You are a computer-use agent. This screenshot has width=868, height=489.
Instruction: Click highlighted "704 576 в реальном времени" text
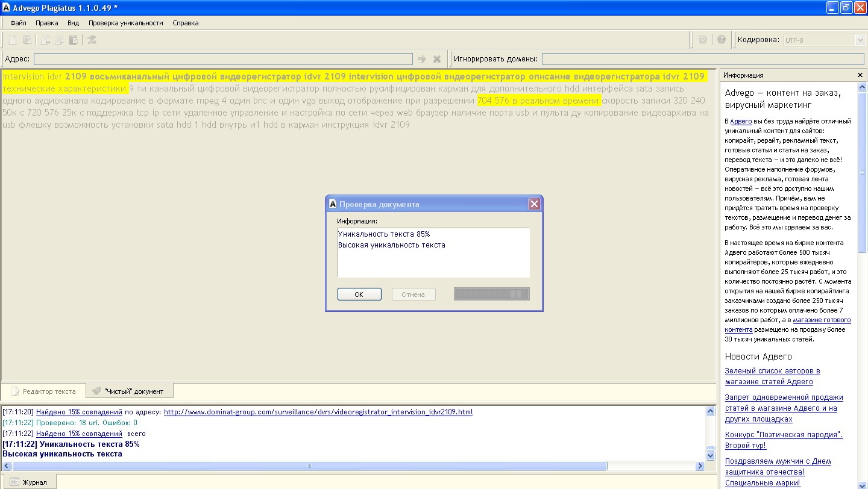[x=539, y=101]
